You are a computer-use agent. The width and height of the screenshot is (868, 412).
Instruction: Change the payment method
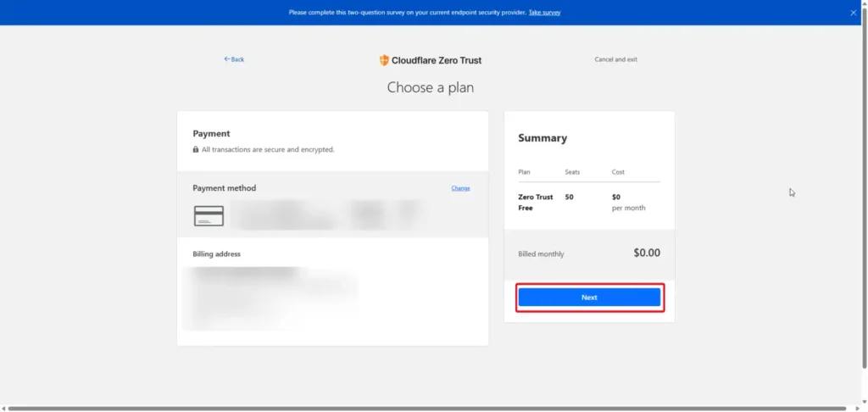460,188
